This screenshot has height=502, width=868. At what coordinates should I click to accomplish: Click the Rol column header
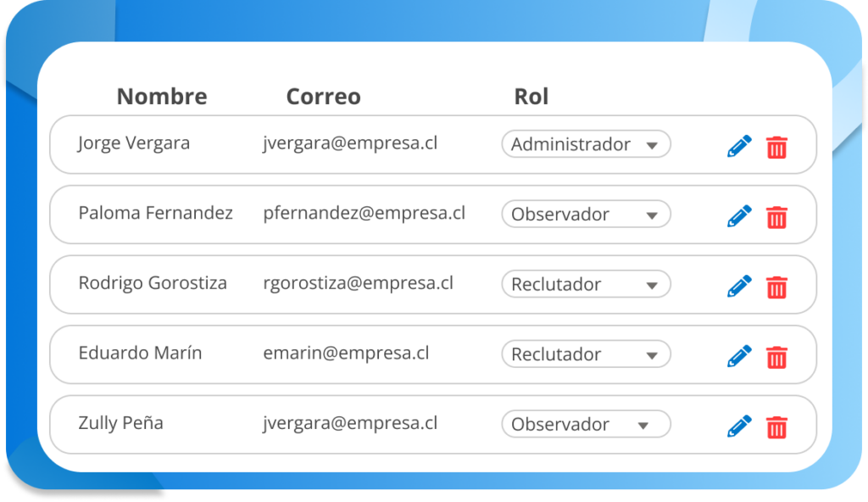531,97
